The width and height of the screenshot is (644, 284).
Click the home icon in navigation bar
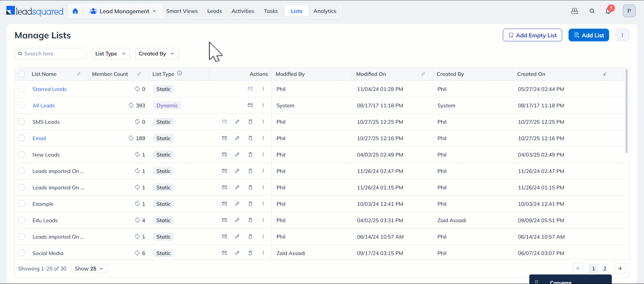[x=75, y=11]
